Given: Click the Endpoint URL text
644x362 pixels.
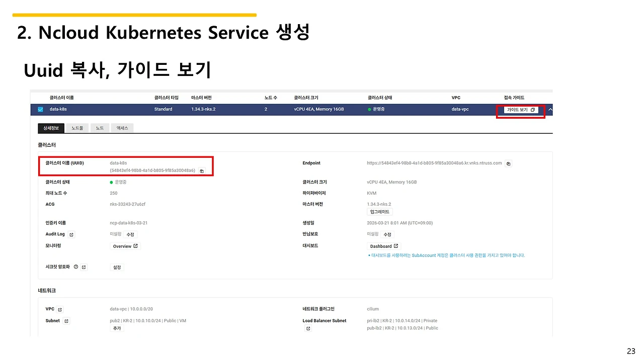Looking at the screenshot, I should click(x=435, y=163).
